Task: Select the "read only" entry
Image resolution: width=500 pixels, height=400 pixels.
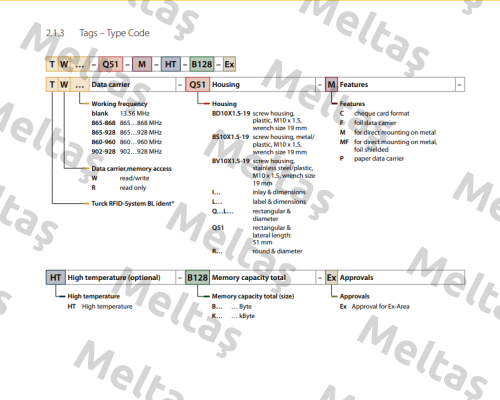Action: [x=133, y=188]
